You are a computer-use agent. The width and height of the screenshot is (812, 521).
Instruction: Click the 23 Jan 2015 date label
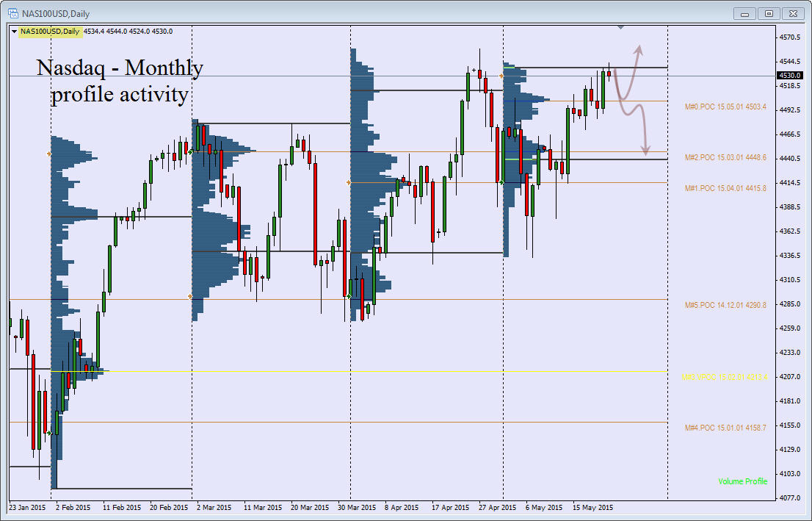pos(27,508)
